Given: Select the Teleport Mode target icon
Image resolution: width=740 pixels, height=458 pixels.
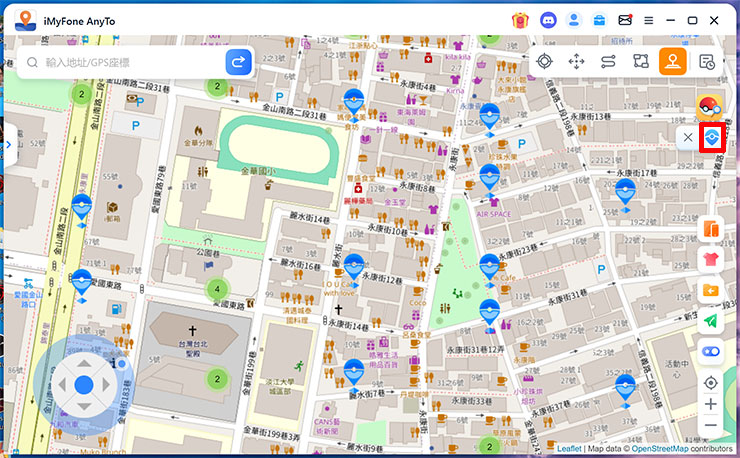Looking at the screenshot, I should [544, 62].
